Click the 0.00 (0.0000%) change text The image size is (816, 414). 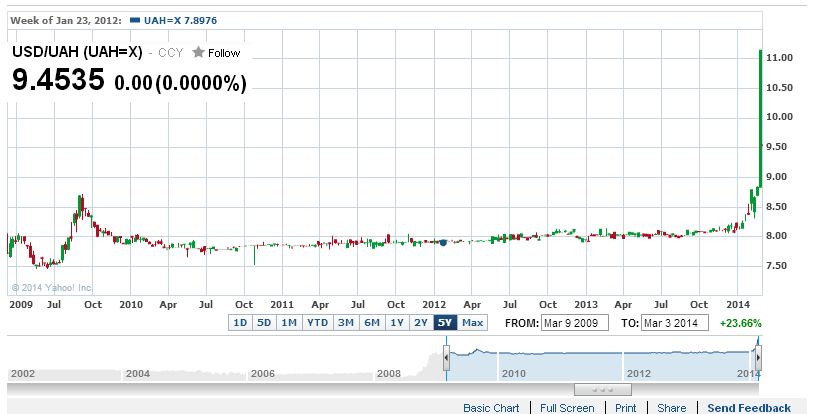181,83
